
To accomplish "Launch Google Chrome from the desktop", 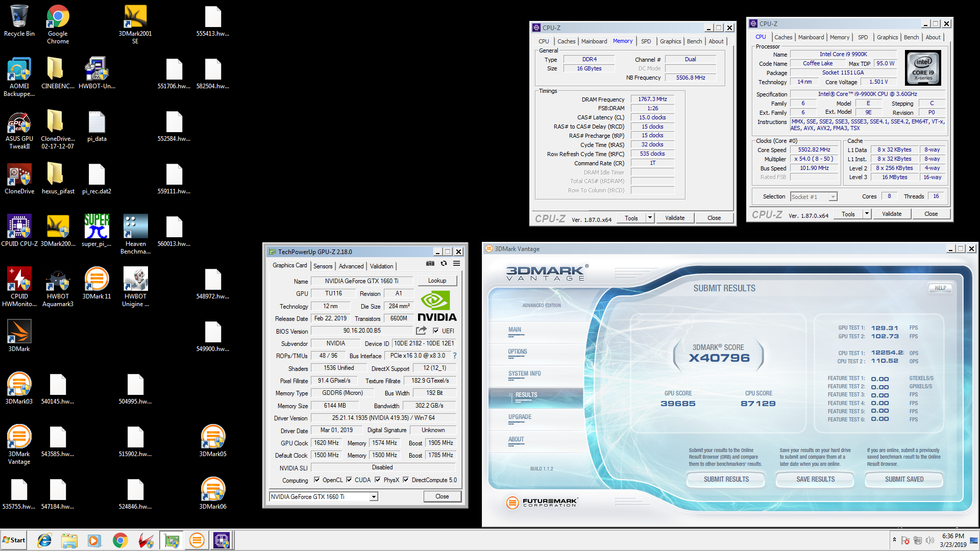I will coord(58,24).
